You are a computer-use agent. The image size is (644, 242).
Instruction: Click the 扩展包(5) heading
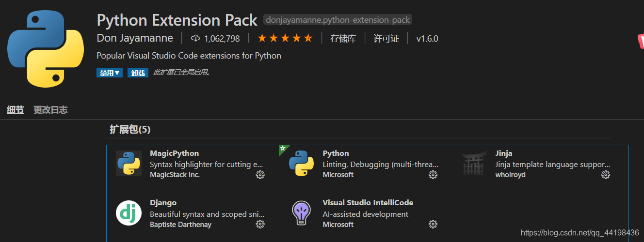click(130, 129)
